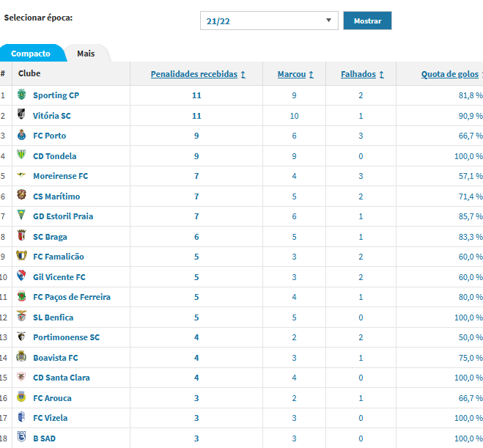Open the CD Santa Clara link
This screenshot has height=448, width=483.
click(x=62, y=378)
